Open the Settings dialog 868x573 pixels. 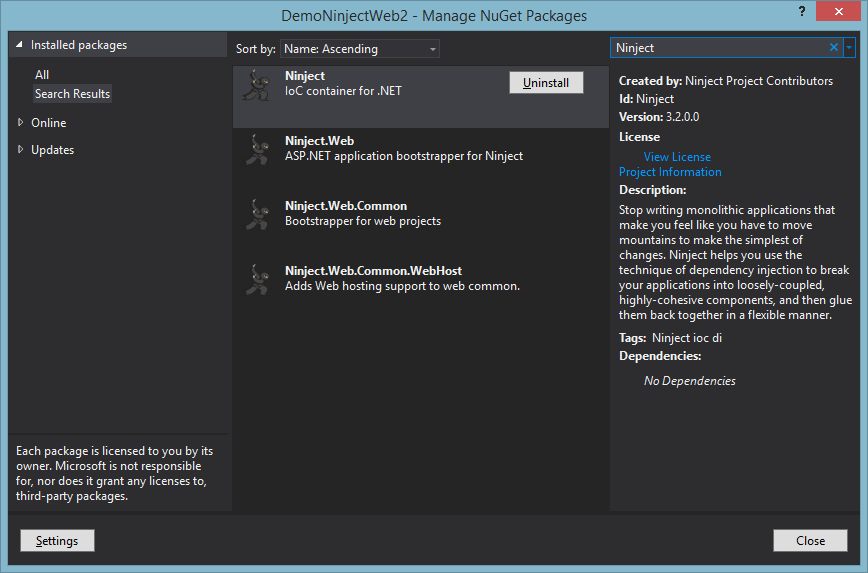click(57, 540)
